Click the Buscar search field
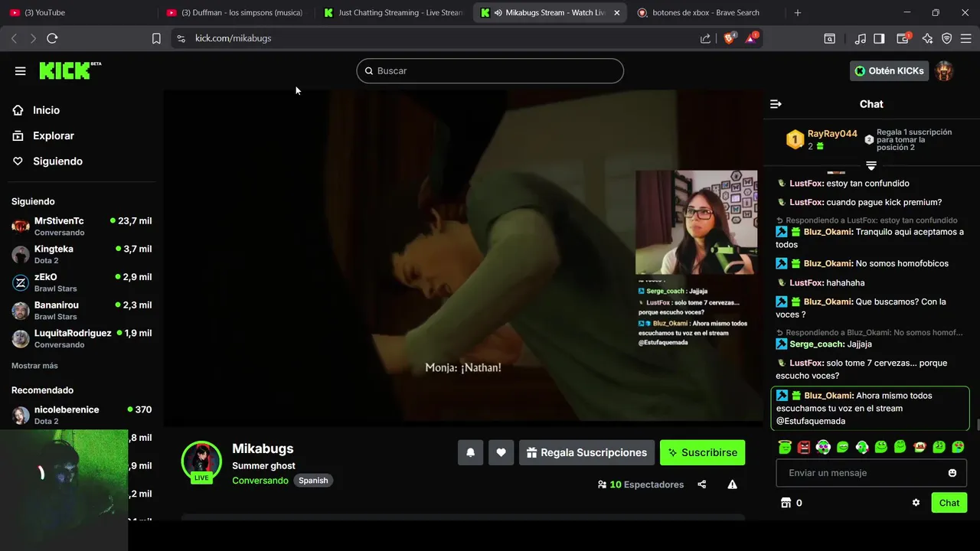The height and width of the screenshot is (551, 980). [x=490, y=71]
